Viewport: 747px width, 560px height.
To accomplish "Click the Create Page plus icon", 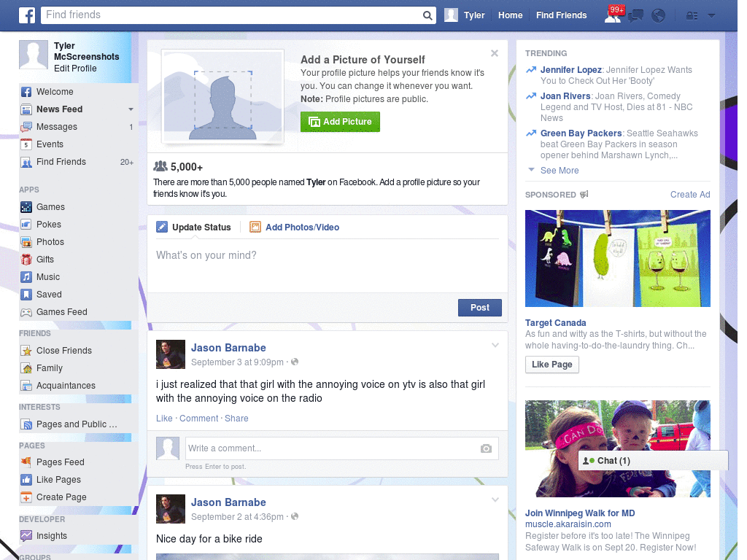I will (x=26, y=497).
